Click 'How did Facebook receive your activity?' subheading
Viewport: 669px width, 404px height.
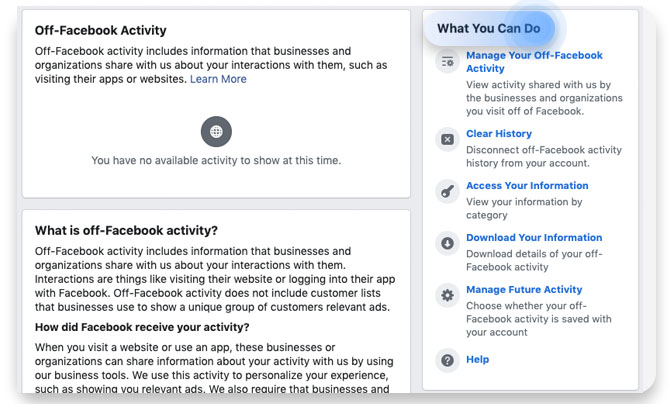[x=142, y=327]
